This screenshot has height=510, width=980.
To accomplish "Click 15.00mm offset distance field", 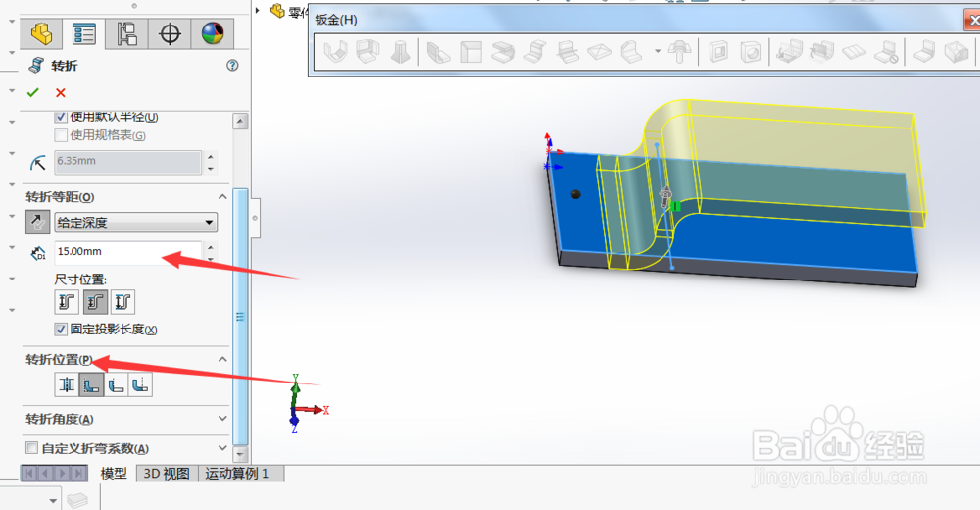I will point(128,251).
